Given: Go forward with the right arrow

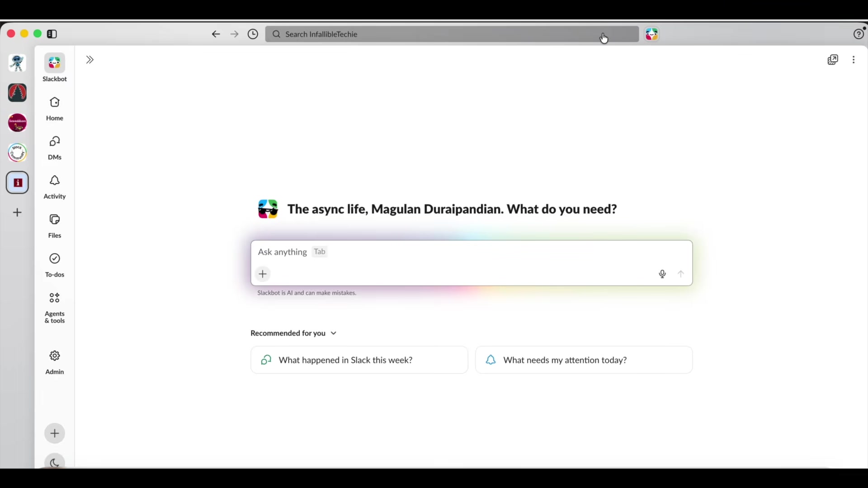Looking at the screenshot, I should [234, 34].
